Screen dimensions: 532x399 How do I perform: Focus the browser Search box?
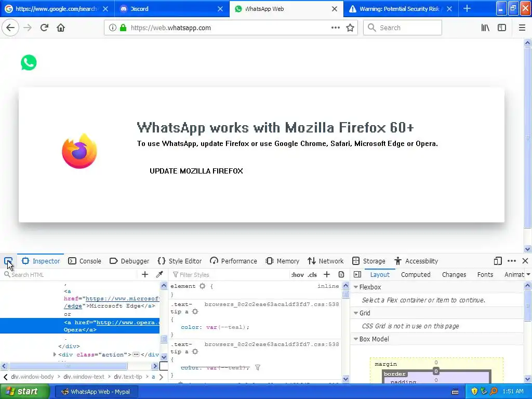tap(403, 28)
